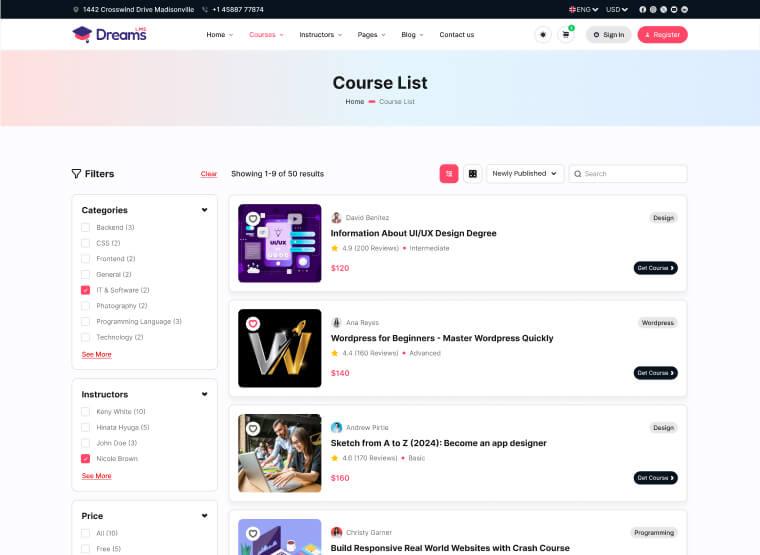Click Ana Reyes's avatar
This screenshot has height=555, width=760.
(336, 322)
